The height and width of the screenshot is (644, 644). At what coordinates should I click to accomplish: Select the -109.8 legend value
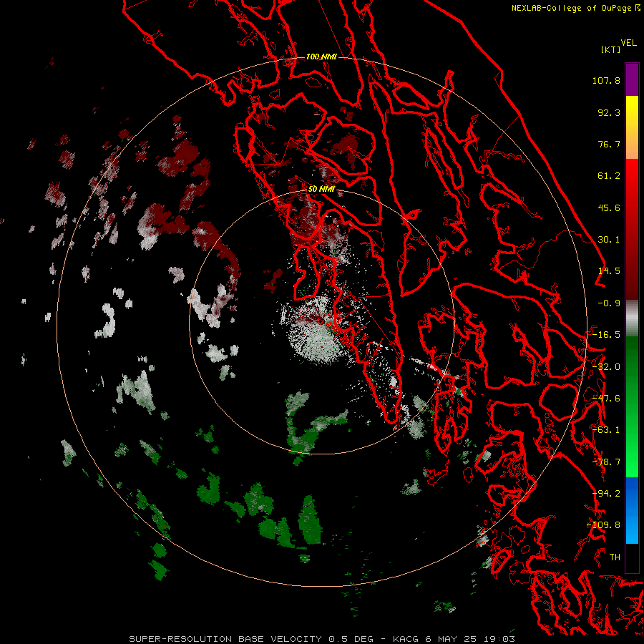click(604, 525)
